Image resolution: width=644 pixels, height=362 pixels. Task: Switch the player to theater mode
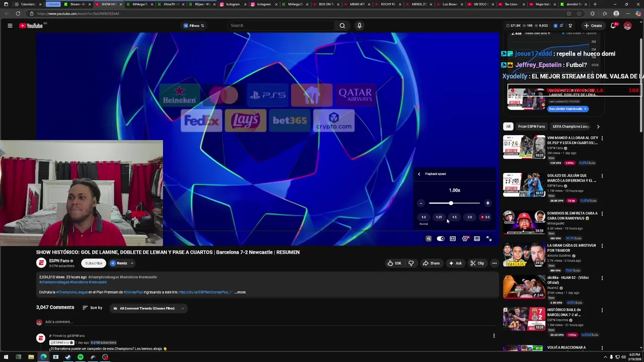pos(477,239)
